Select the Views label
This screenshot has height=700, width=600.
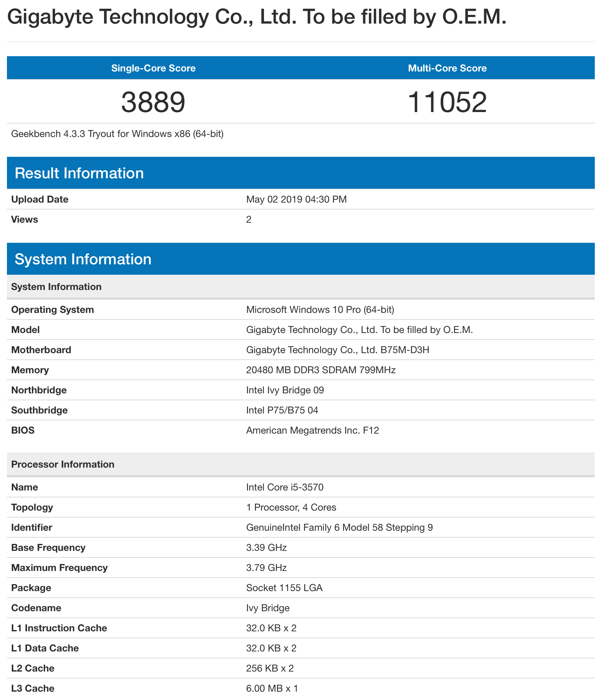[x=24, y=220]
